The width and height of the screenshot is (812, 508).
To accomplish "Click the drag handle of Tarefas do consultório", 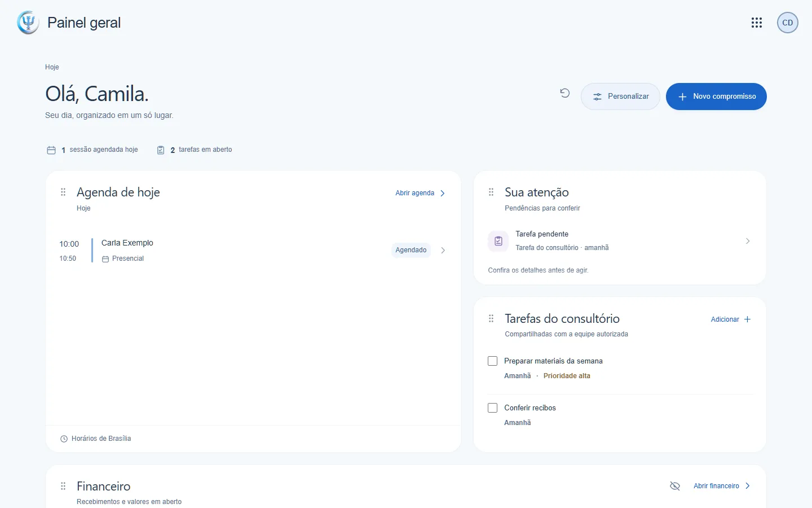I will pos(491,318).
